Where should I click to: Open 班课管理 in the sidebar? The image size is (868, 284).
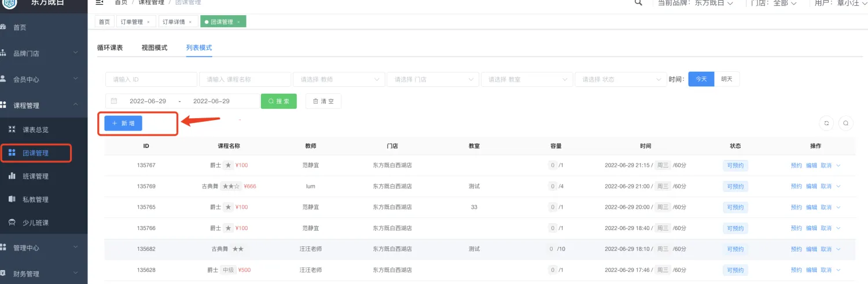coord(35,176)
